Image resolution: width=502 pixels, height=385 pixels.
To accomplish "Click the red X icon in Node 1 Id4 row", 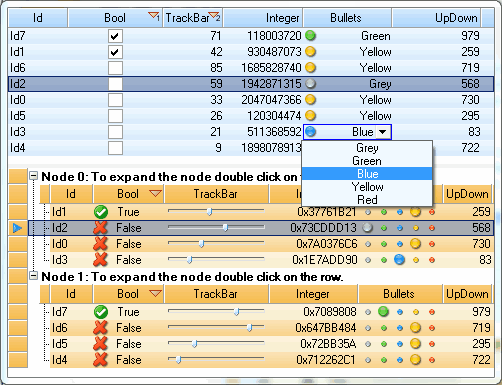I will click(x=101, y=360).
